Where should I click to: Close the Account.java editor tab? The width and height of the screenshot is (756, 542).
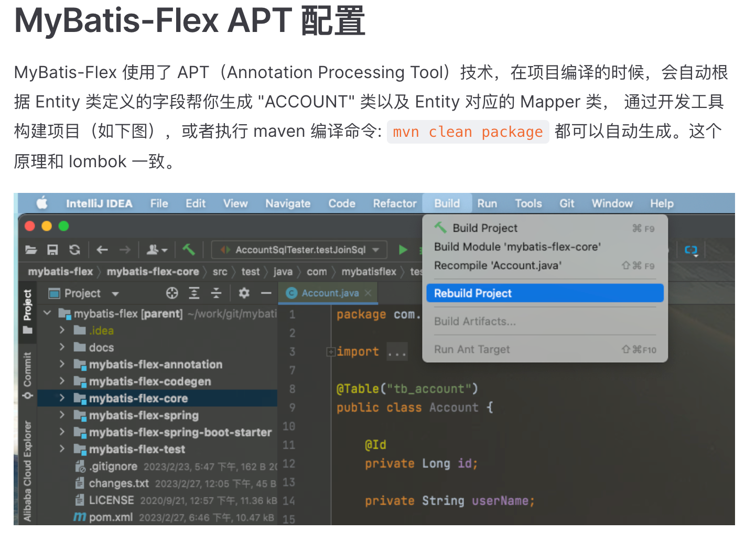tap(368, 293)
